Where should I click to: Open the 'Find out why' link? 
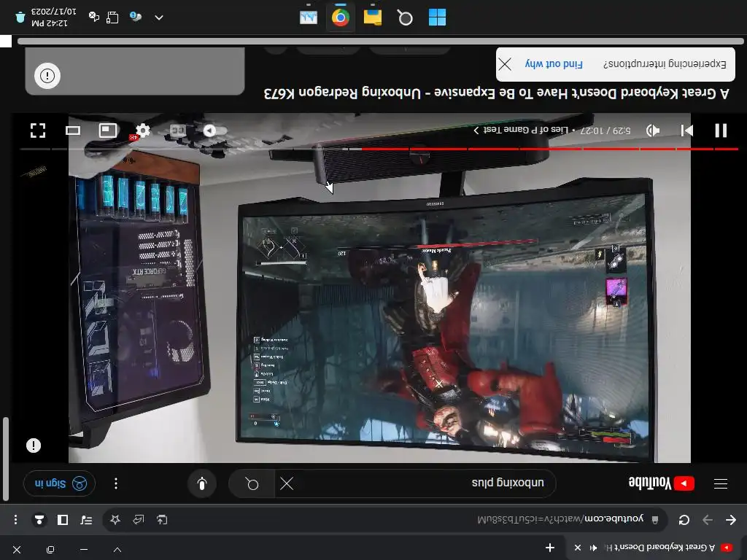[x=554, y=64]
